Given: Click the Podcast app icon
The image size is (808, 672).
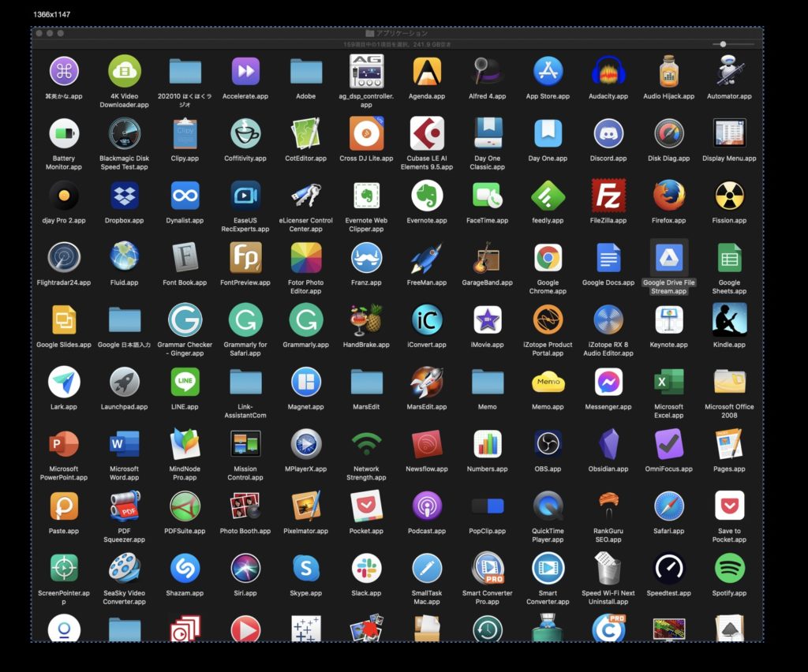Looking at the screenshot, I should [427, 506].
